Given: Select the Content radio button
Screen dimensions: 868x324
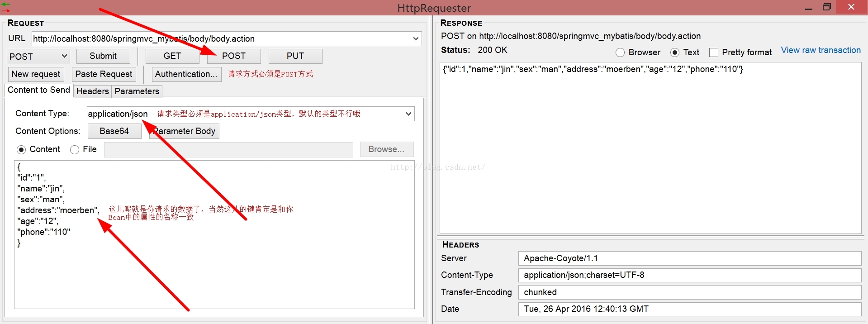Looking at the screenshot, I should [21, 150].
